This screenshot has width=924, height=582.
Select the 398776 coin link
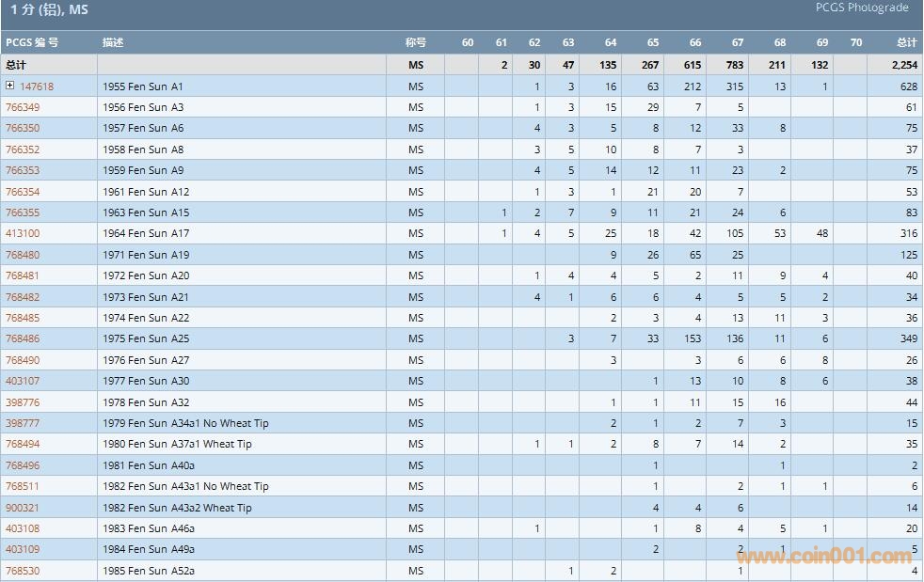tap(23, 402)
